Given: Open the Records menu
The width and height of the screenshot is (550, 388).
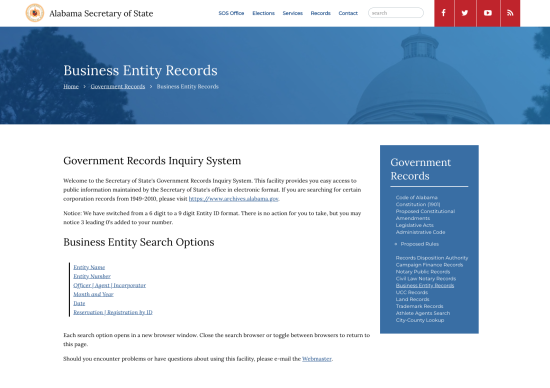Looking at the screenshot, I should coord(321,13).
